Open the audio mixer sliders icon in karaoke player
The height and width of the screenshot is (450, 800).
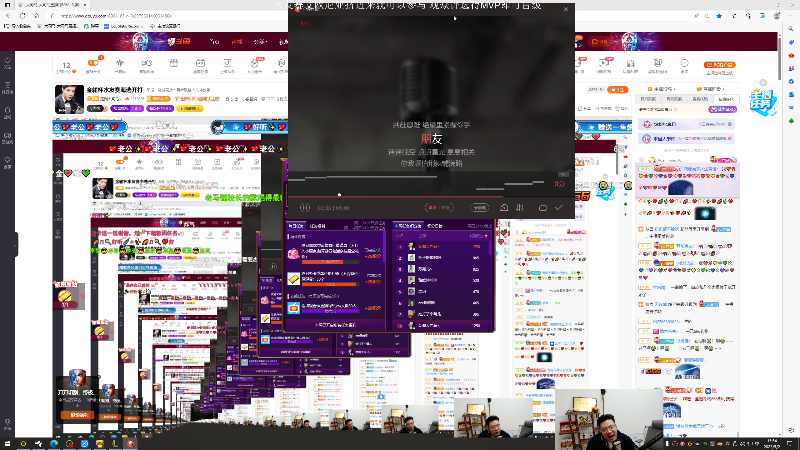coord(520,208)
